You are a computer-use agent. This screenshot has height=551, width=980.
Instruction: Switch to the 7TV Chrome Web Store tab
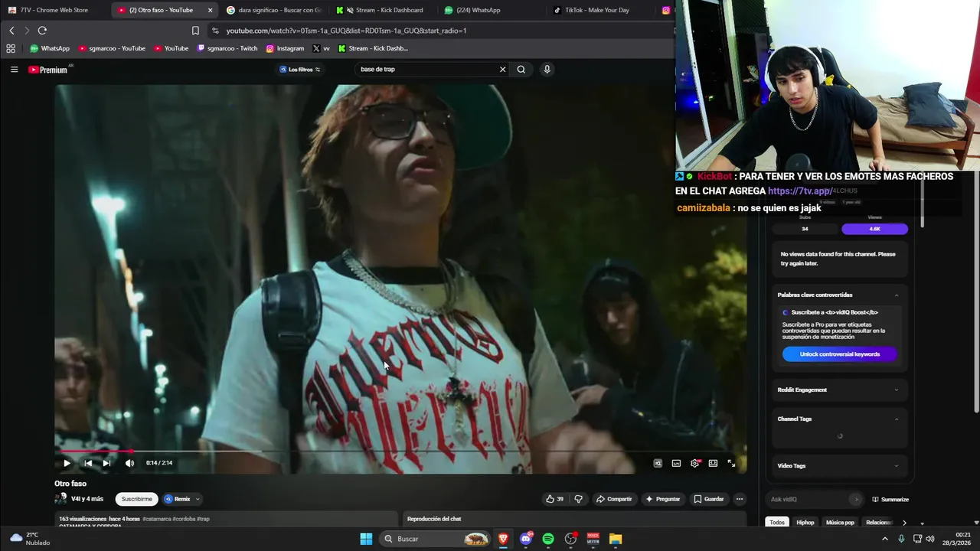click(x=54, y=10)
